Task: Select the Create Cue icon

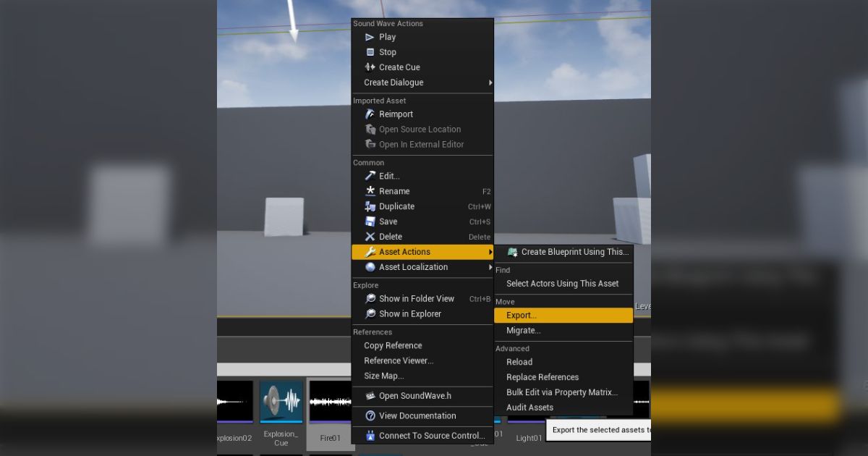Action: 370,67
